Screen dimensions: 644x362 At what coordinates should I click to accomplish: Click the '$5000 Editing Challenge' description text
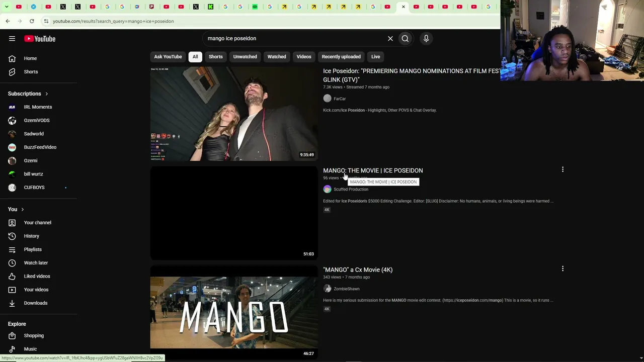pos(438,201)
